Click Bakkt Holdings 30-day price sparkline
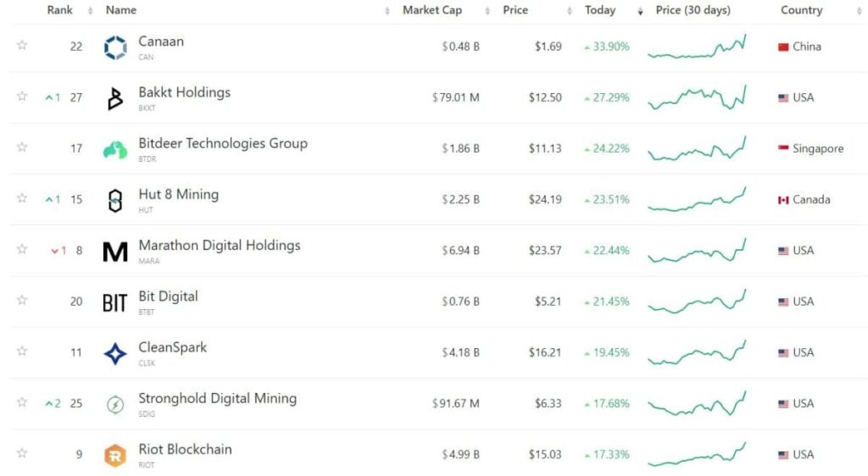This screenshot has width=868, height=476. pyautogui.click(x=697, y=97)
